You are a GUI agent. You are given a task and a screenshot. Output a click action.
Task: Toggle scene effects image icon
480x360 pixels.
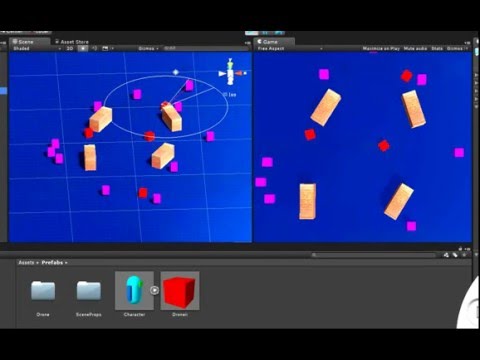[105, 49]
